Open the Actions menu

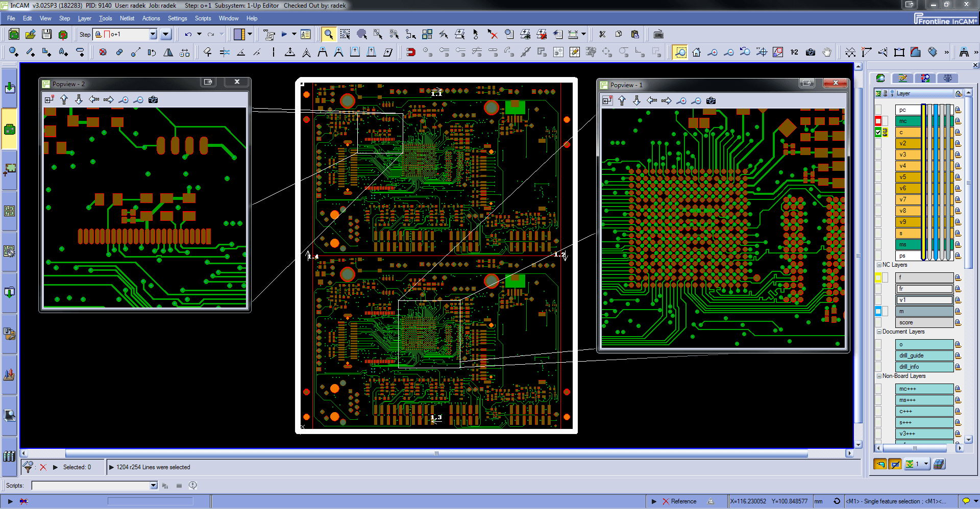(x=151, y=18)
